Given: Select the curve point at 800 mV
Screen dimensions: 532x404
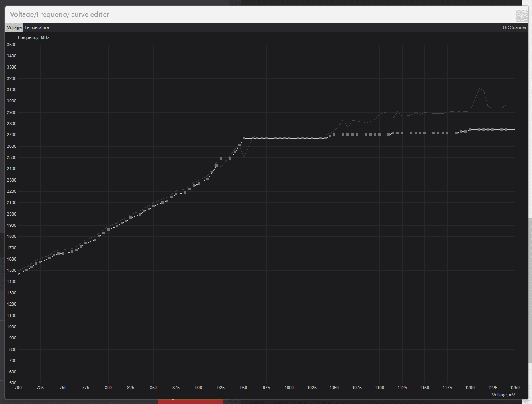Looking at the screenshot, I should (x=108, y=229).
